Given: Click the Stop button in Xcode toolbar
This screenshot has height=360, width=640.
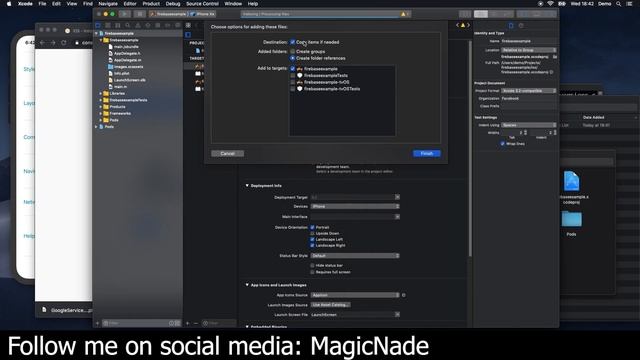Looking at the screenshot, I should click(x=140, y=14).
